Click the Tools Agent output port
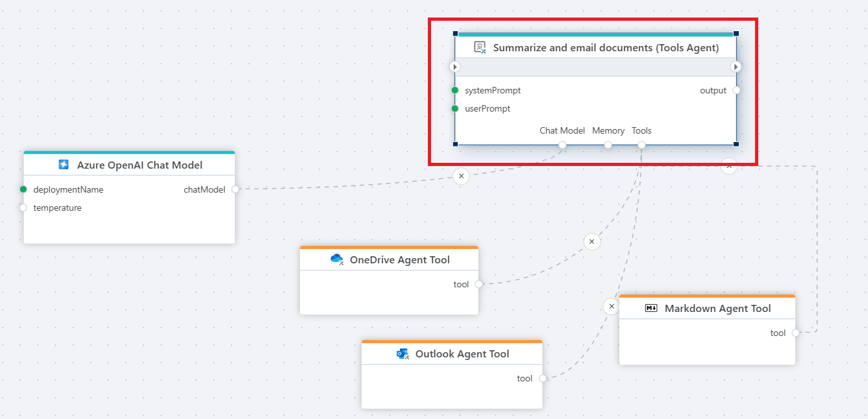The image size is (868, 419). (x=736, y=90)
